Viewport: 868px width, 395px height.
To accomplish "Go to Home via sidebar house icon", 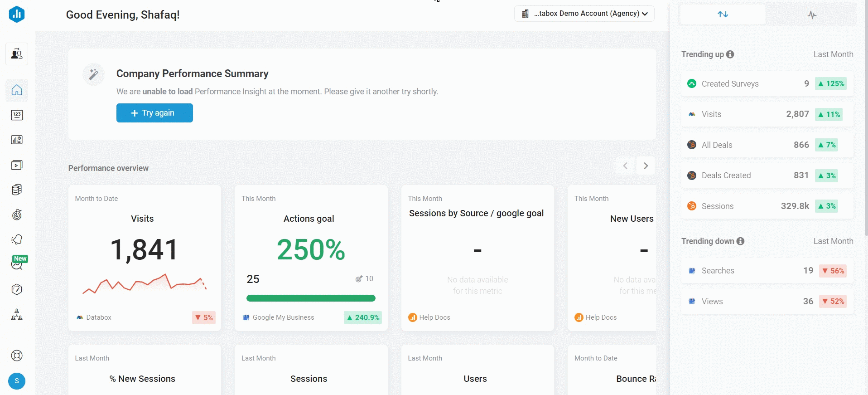I will (17, 90).
